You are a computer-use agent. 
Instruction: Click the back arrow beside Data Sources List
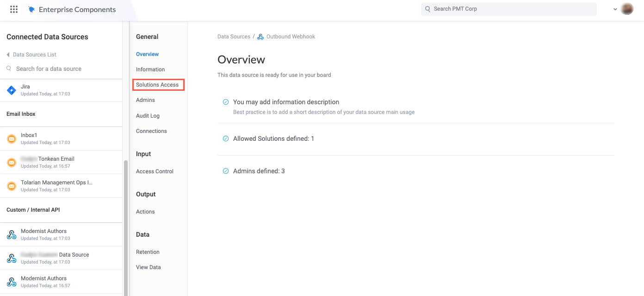(7, 54)
